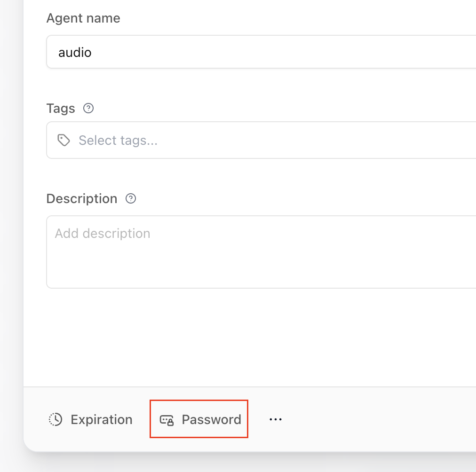
Task: Click the "Add description" placeholder text
Action: coord(103,234)
